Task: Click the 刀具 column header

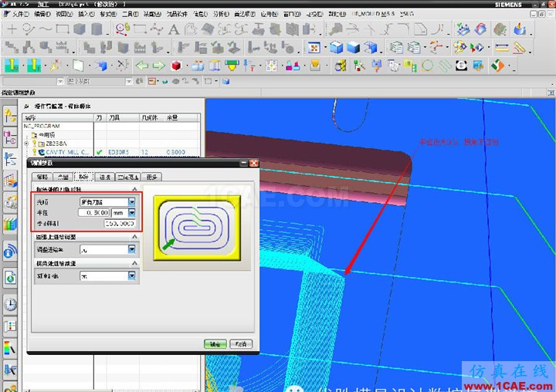Action: tap(123, 117)
